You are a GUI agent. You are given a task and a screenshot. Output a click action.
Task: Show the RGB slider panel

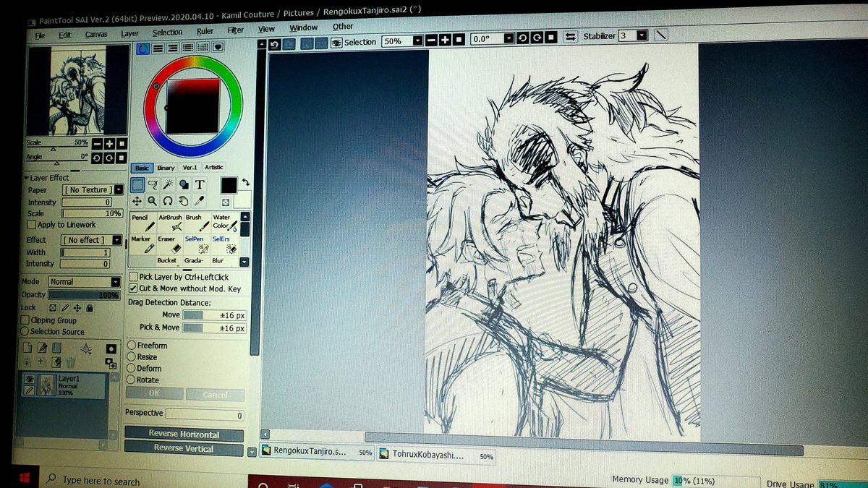(x=158, y=48)
